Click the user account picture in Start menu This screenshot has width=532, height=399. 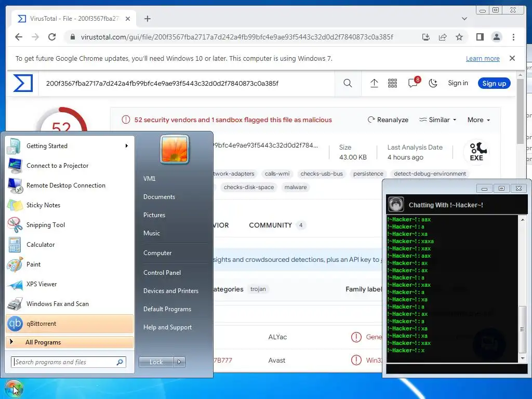click(175, 149)
